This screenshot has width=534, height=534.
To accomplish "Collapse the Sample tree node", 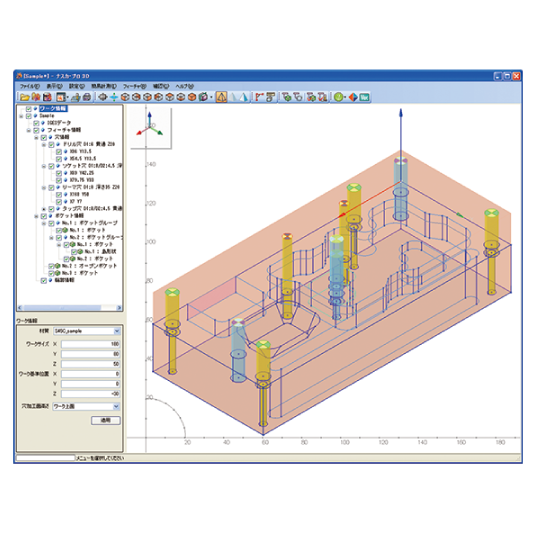I will tap(21, 116).
